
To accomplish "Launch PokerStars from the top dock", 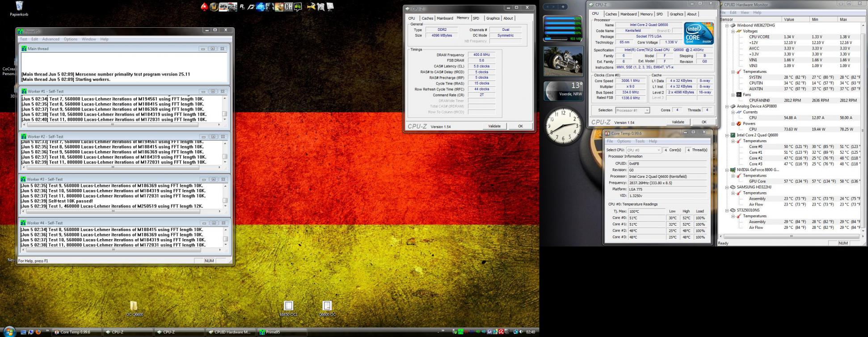I will point(204,7).
